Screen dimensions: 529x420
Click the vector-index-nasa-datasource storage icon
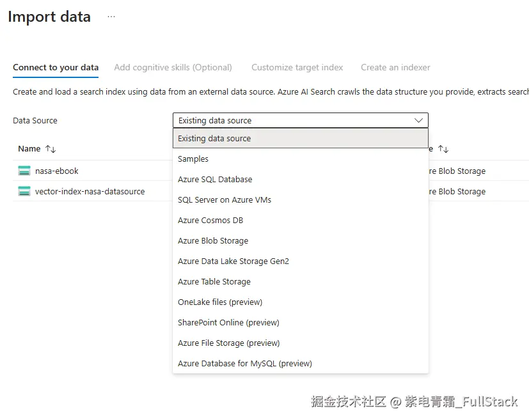coord(24,191)
